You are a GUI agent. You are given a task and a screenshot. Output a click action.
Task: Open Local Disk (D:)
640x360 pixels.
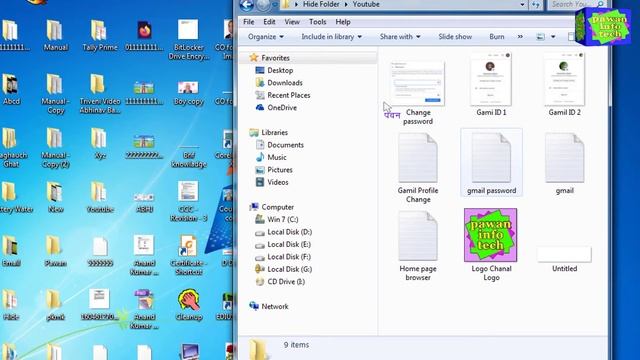289,232
